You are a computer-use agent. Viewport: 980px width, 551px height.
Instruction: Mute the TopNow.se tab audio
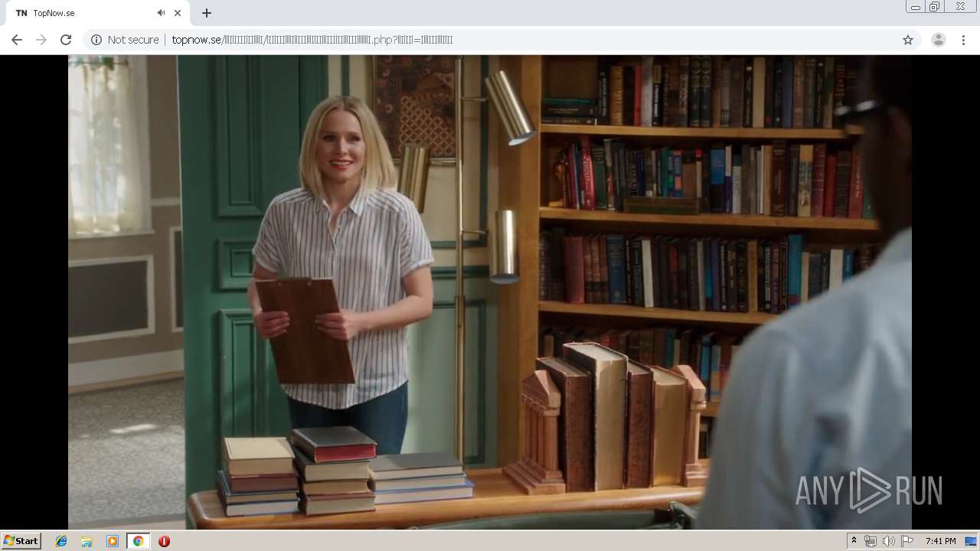coord(161,13)
